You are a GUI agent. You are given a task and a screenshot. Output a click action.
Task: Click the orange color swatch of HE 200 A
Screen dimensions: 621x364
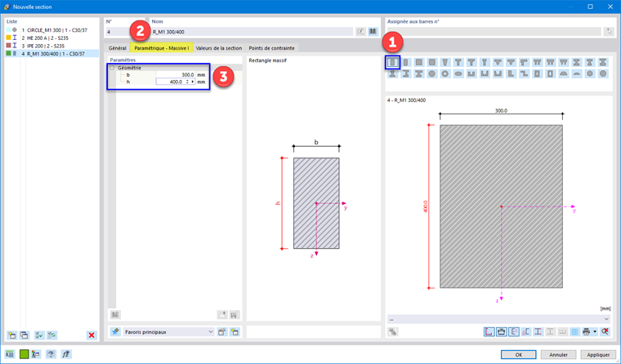click(x=8, y=38)
